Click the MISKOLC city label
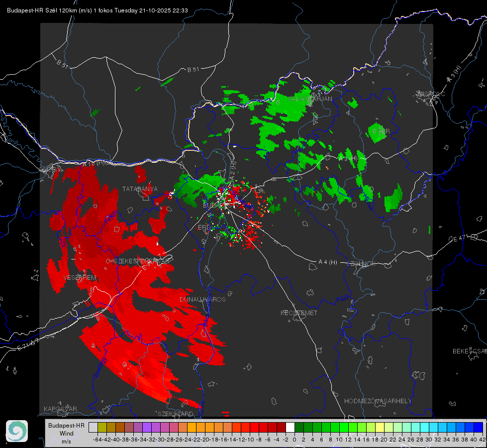Image resolution: width=487 pixels, height=448 pixels. (431, 94)
